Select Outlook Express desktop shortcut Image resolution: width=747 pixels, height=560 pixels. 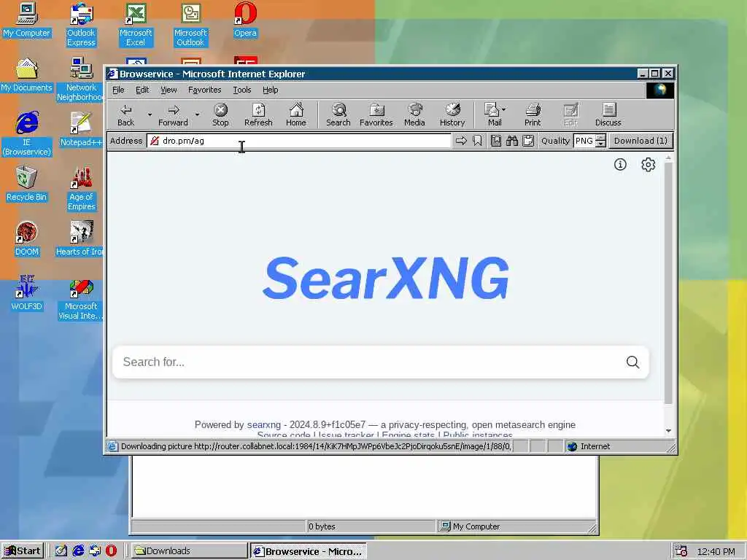81,25
